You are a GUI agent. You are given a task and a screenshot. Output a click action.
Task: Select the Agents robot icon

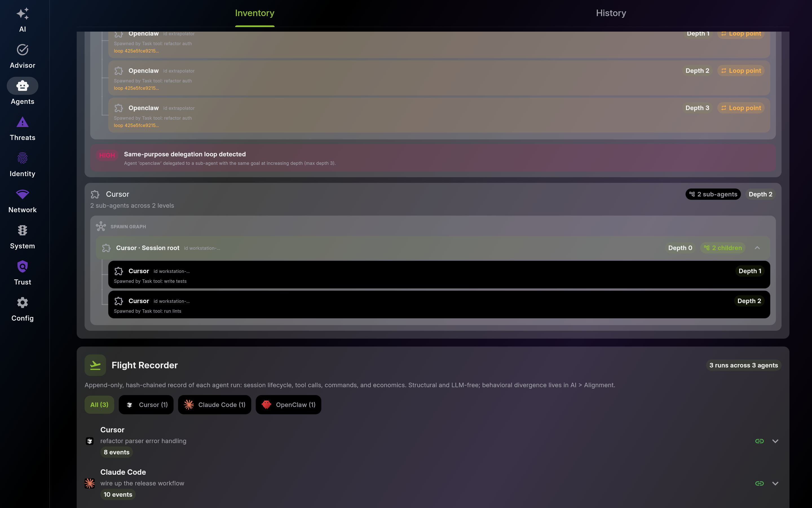(x=23, y=86)
